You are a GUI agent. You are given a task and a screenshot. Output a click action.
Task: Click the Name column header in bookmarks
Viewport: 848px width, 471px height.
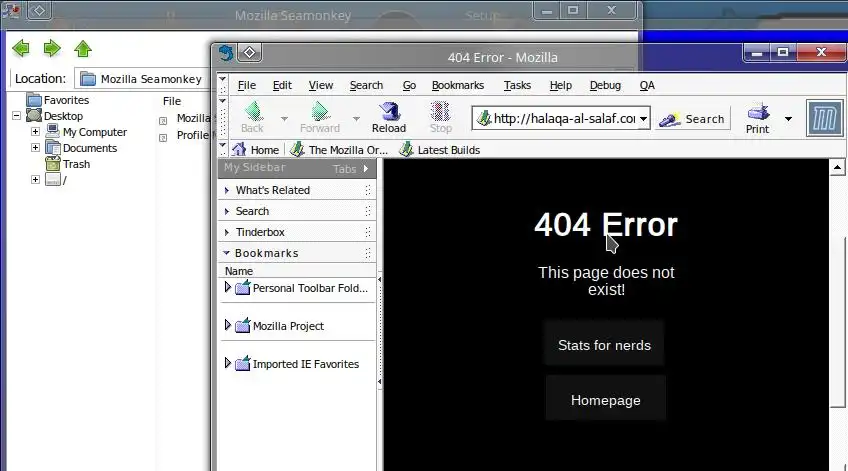point(296,271)
